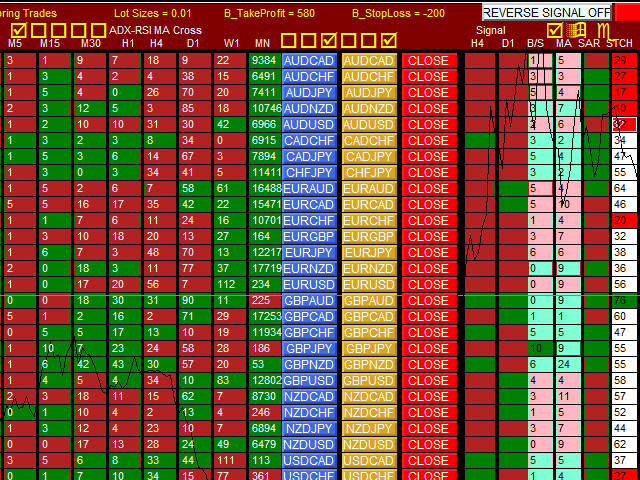
Task: Click the SAR column header
Action: pos(589,43)
